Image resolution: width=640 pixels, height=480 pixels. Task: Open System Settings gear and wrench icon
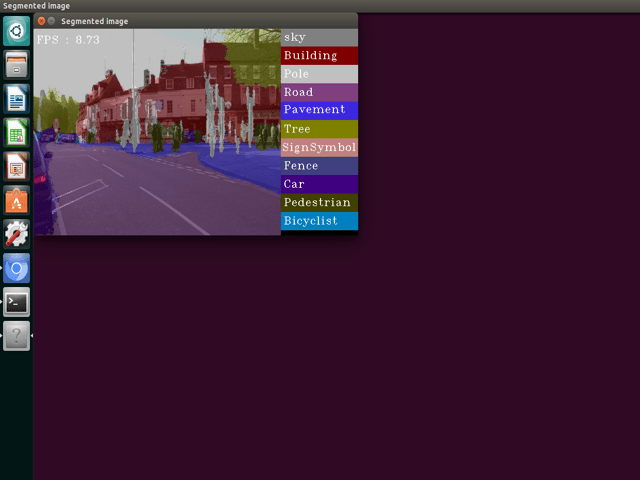point(16,234)
